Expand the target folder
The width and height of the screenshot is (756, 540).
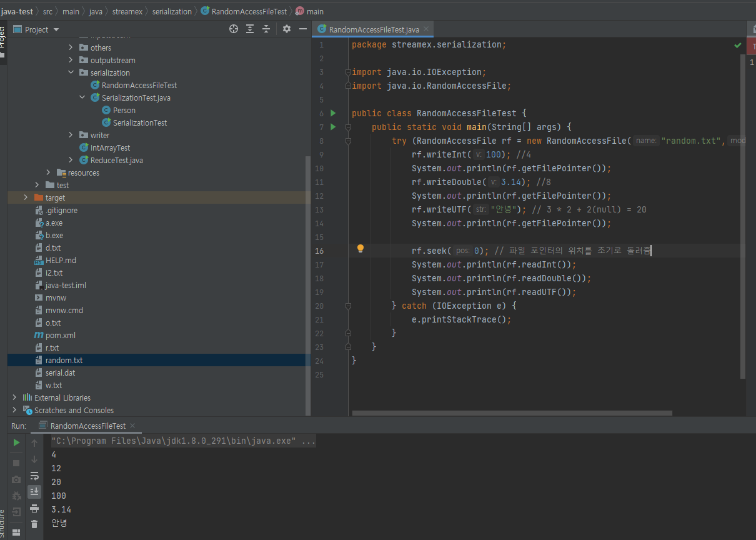pos(26,197)
